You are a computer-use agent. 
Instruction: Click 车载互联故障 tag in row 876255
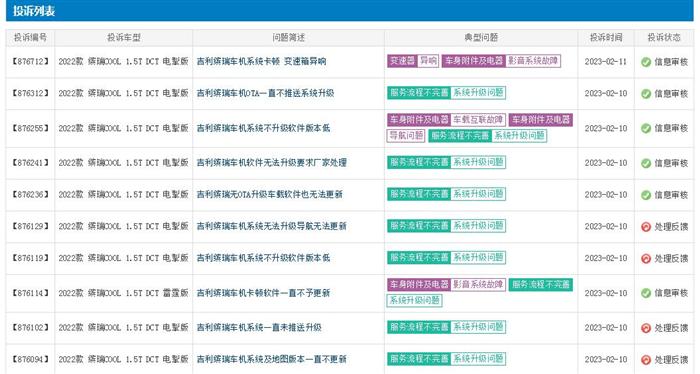click(478, 120)
